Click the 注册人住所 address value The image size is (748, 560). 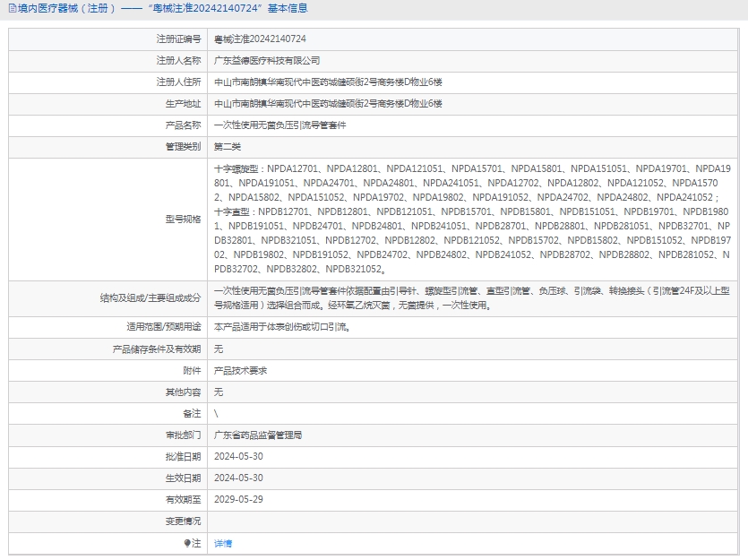(328, 82)
